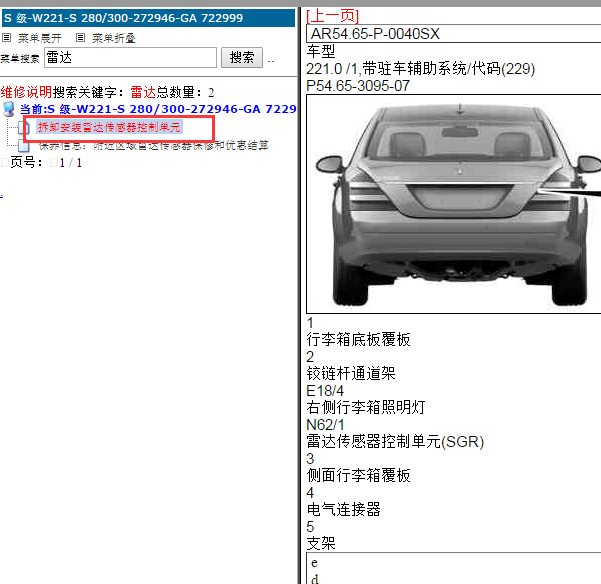
Task: Select the 221.0 /1,带驻车辅助系统 model line
Action: 420,69
